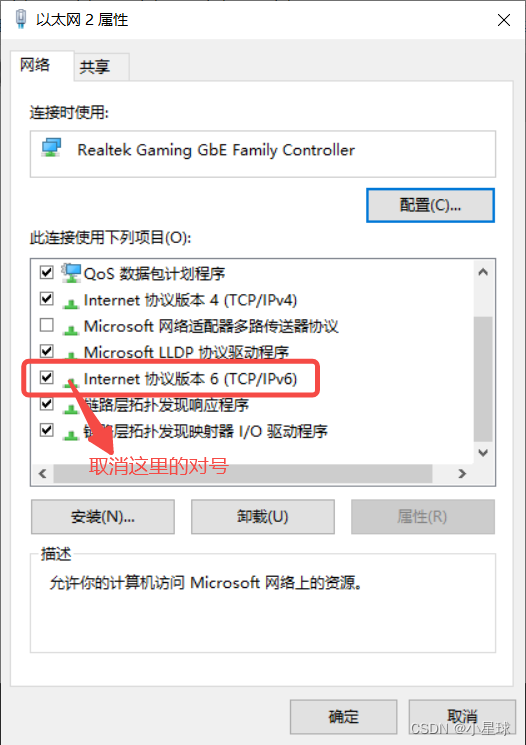Click the 安装(N) button
Image resolution: width=526 pixels, height=745 pixels.
(x=103, y=516)
